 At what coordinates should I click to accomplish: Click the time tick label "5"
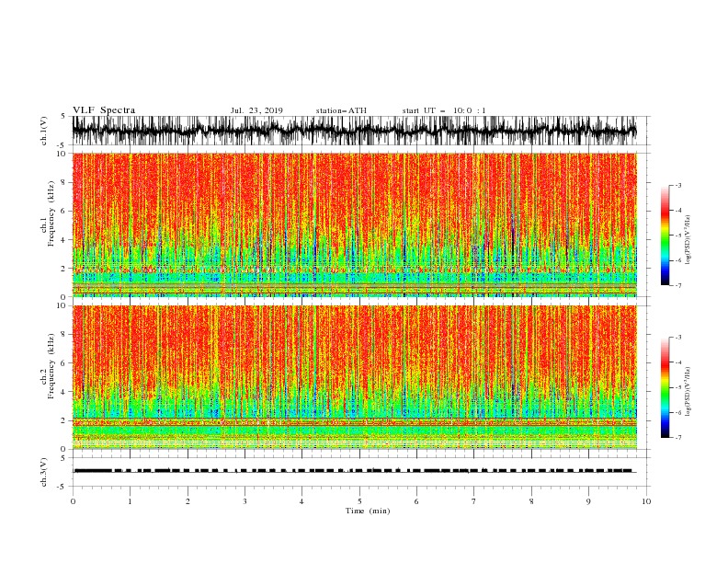coord(359,501)
